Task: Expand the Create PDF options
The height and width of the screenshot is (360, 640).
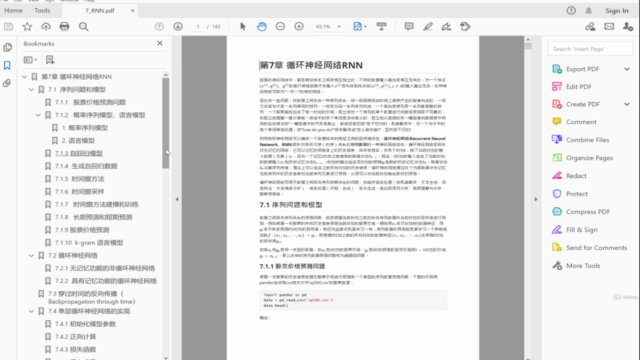Action: 627,104
